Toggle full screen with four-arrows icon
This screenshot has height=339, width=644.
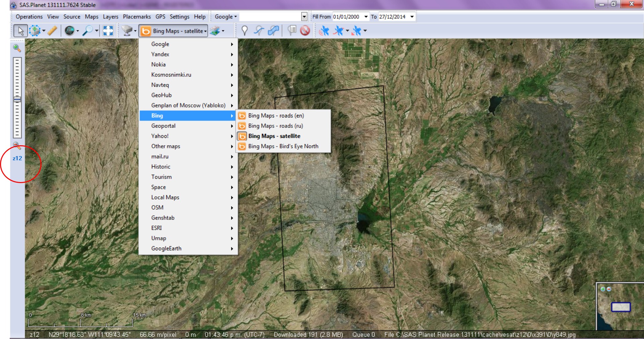pos(108,31)
